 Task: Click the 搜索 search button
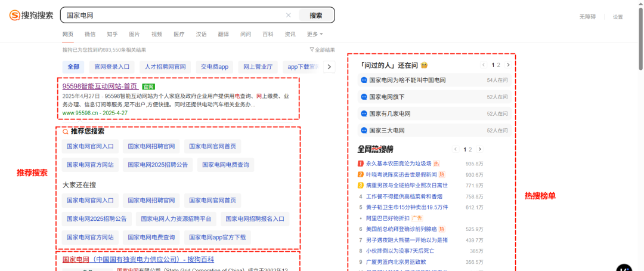pos(316,15)
